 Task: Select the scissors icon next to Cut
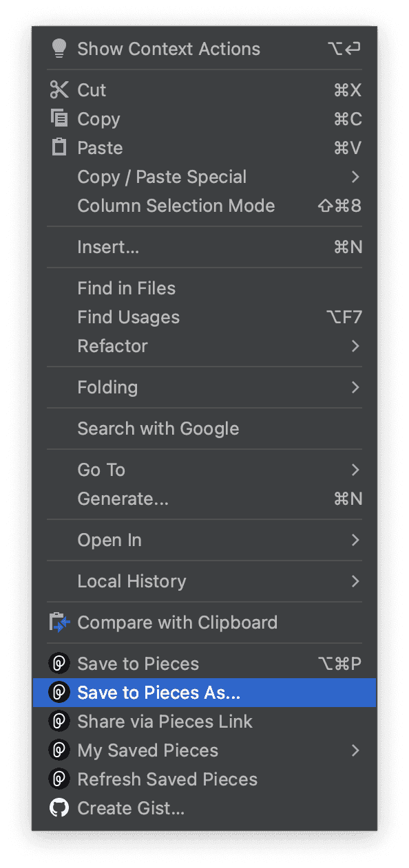(x=59, y=89)
